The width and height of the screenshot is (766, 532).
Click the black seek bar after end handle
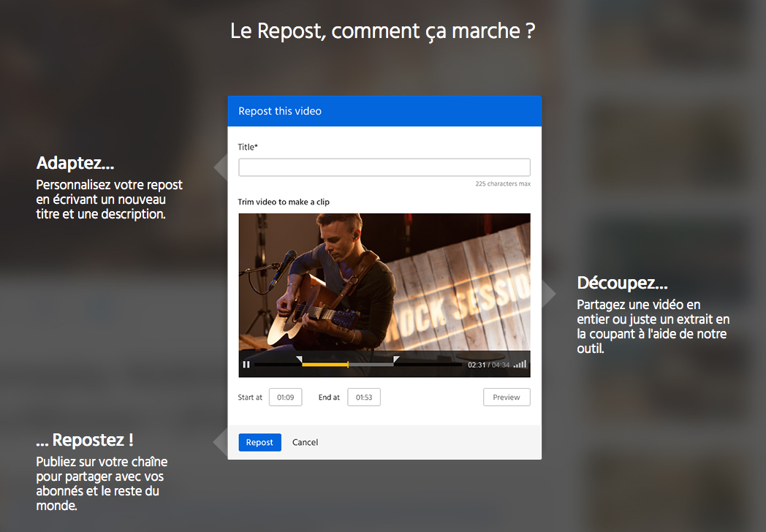pos(431,365)
